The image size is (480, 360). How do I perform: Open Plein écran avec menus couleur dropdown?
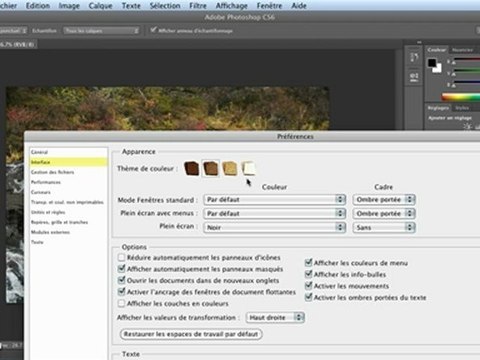274,213
